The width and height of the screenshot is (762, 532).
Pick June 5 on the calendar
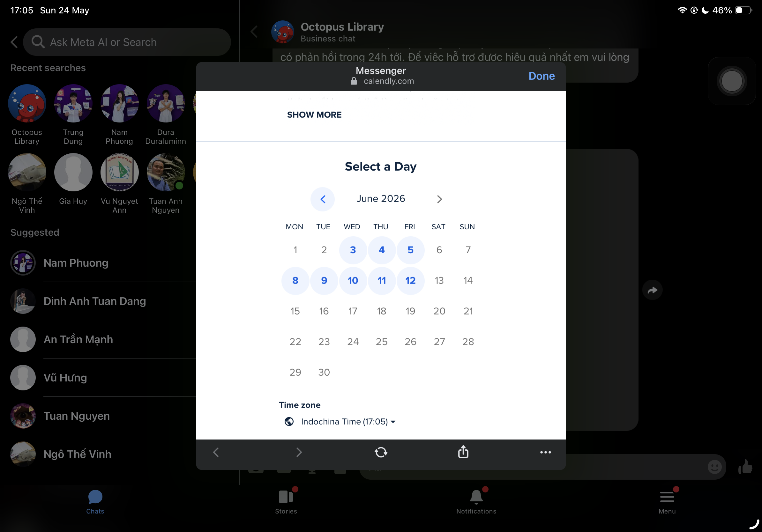[411, 250]
